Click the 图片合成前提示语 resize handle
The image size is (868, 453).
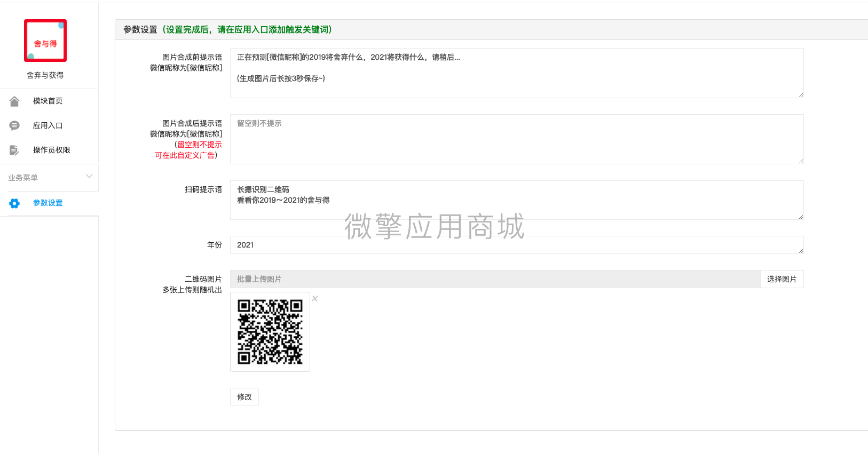801,95
